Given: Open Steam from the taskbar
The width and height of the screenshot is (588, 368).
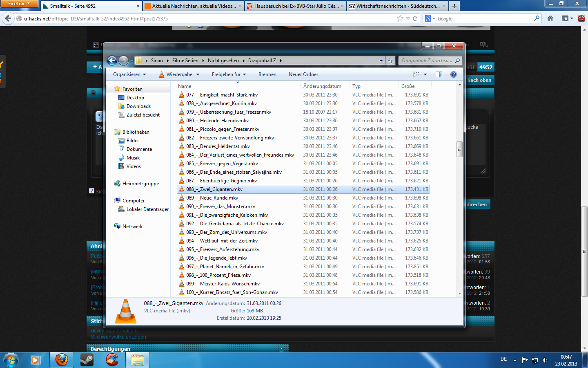Looking at the screenshot, I should [x=87, y=360].
